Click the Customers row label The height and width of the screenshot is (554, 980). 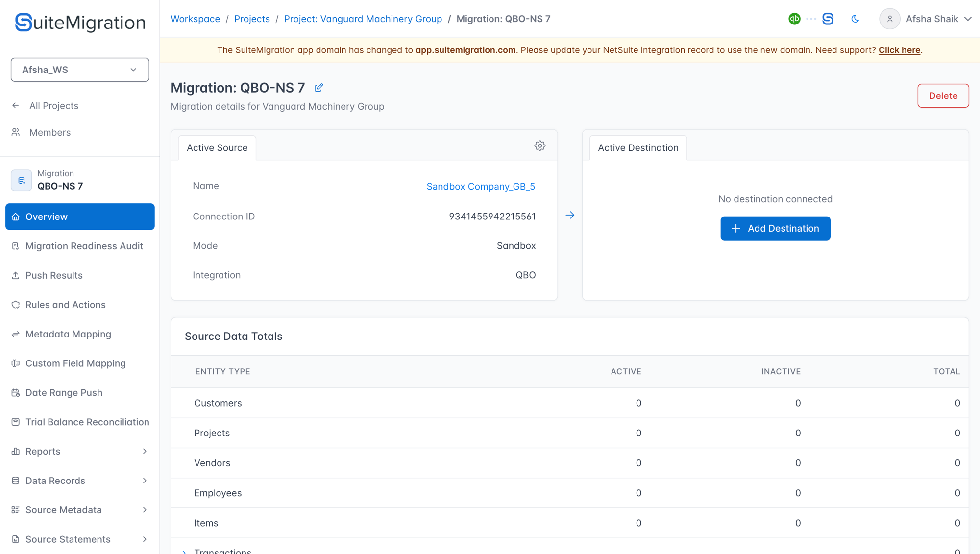218,403
